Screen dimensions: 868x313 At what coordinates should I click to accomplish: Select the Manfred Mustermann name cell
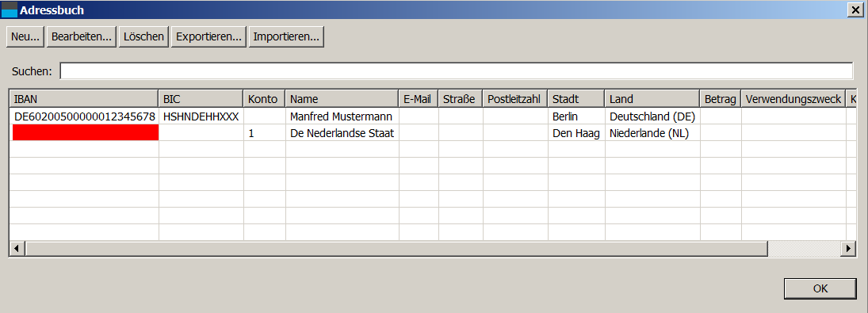point(342,116)
